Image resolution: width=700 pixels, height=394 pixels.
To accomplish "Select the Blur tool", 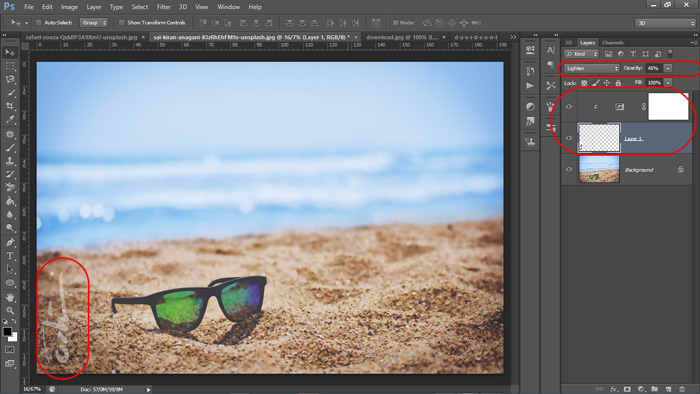I will pyautogui.click(x=10, y=215).
